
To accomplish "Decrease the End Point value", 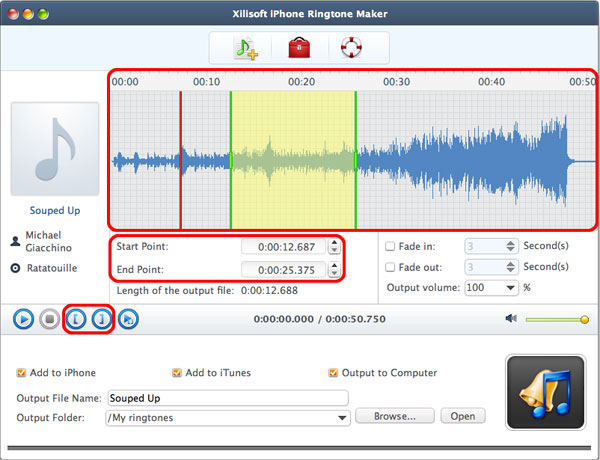I will click(334, 273).
